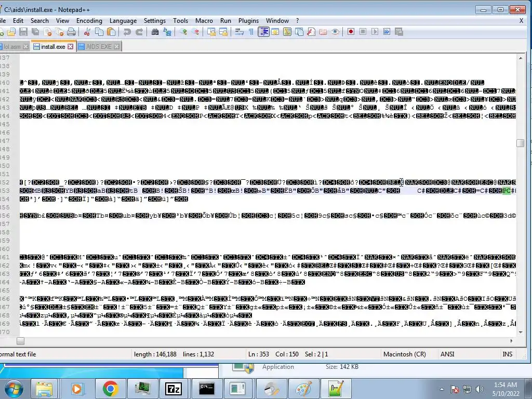Open the Language menu
The height and width of the screenshot is (399, 532).
point(123,21)
